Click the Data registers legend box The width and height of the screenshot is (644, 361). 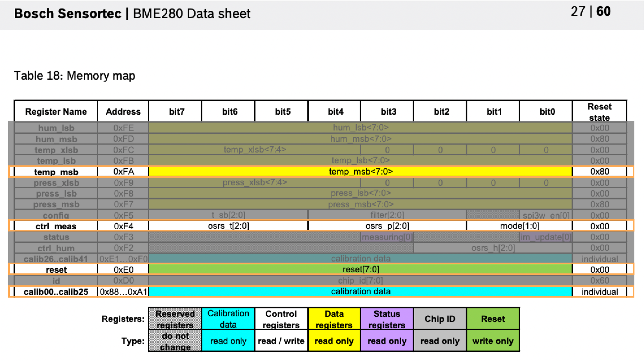(x=334, y=319)
